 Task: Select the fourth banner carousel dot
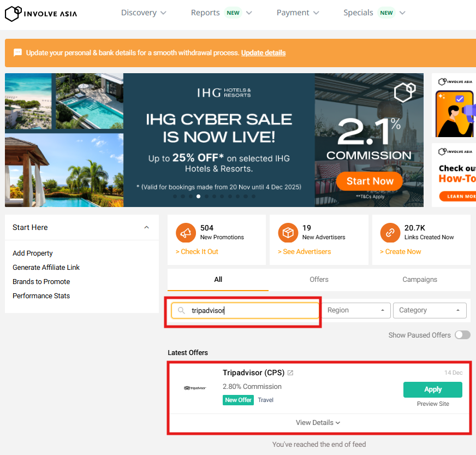pos(198,196)
